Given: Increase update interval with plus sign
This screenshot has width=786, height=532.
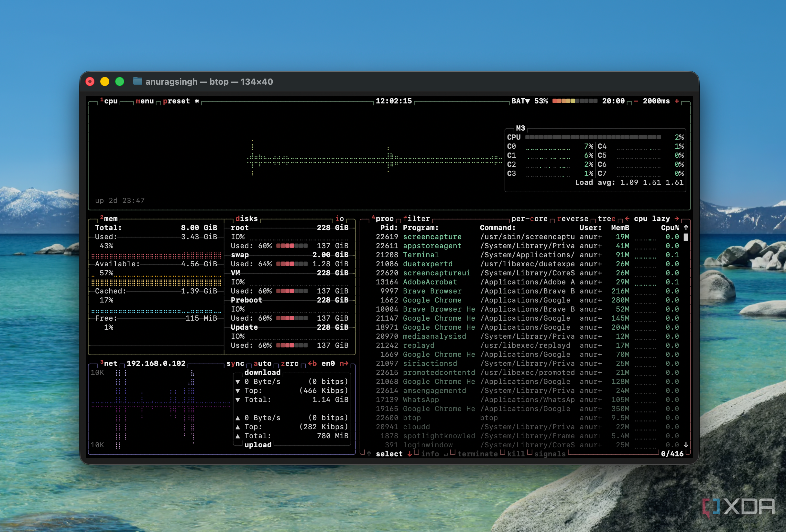Looking at the screenshot, I should pos(677,101).
